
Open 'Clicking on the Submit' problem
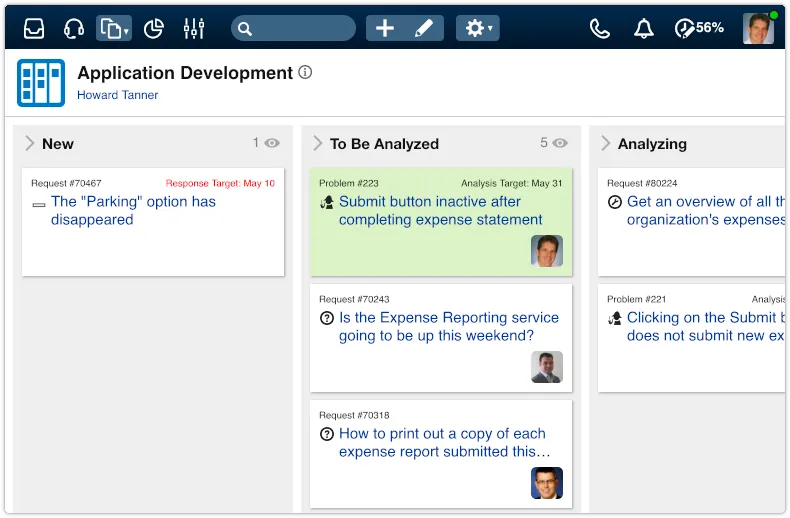point(706,327)
